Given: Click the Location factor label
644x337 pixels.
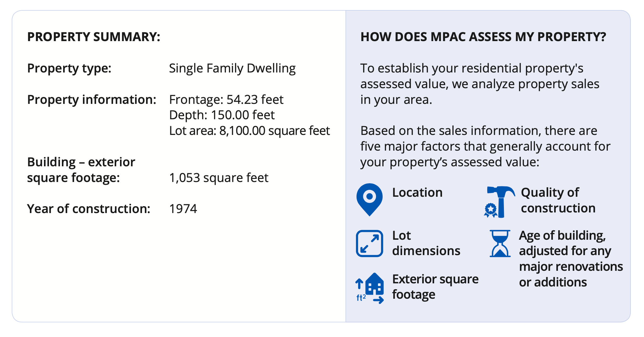Looking at the screenshot, I should click(x=417, y=192).
